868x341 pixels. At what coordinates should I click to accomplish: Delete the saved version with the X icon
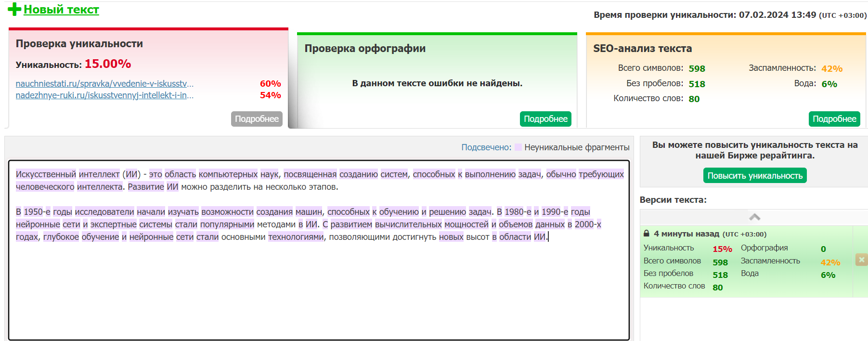pyautogui.click(x=861, y=260)
